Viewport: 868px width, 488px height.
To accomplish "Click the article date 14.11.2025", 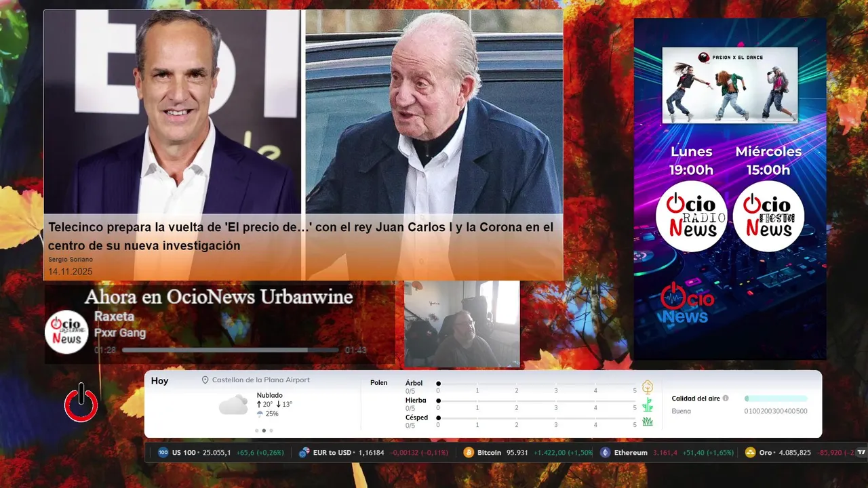I will pyautogui.click(x=70, y=272).
